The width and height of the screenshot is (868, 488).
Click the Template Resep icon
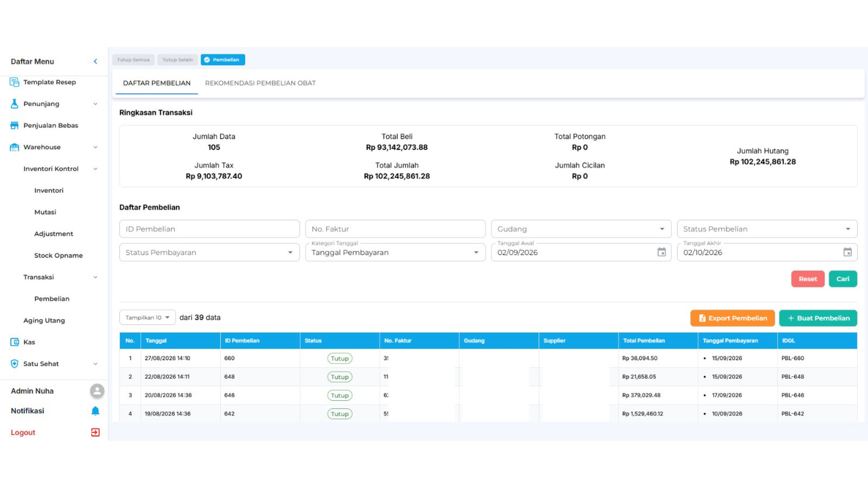(15, 82)
